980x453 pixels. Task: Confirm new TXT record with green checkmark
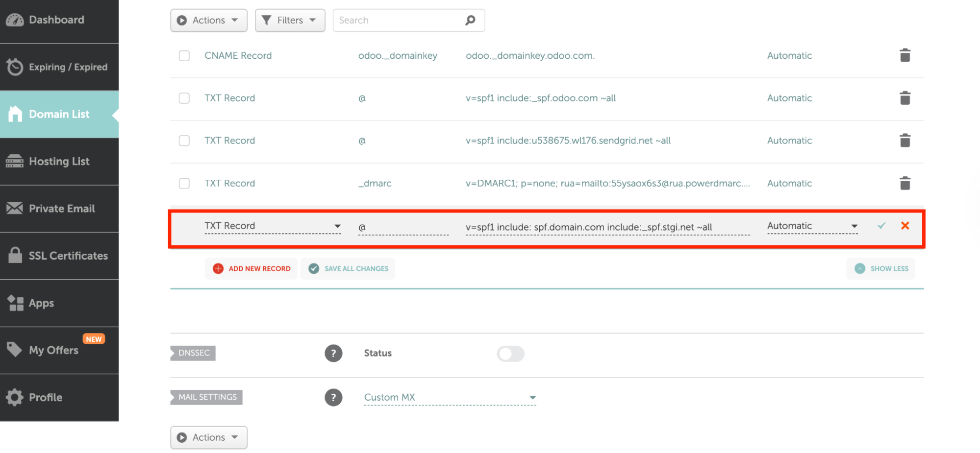click(x=881, y=226)
